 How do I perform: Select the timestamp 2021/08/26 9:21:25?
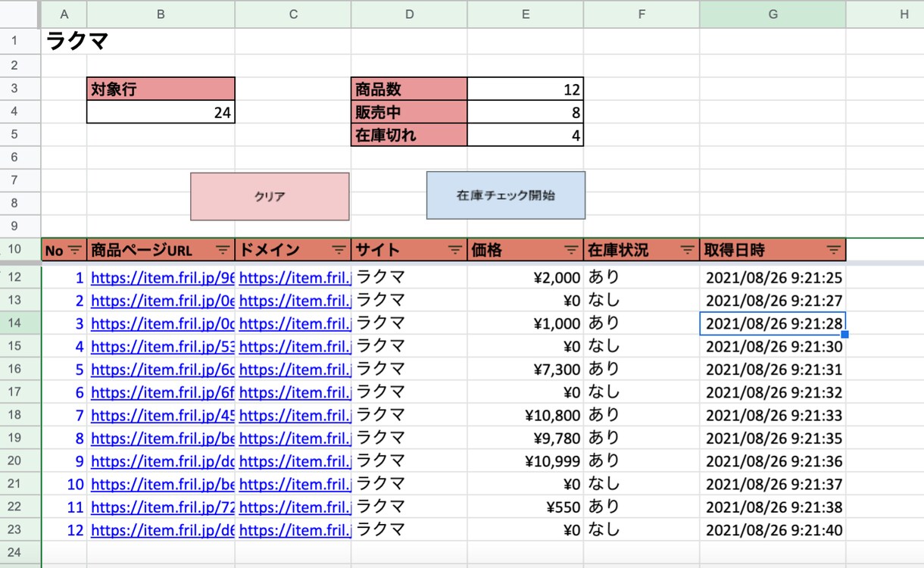pos(773,278)
